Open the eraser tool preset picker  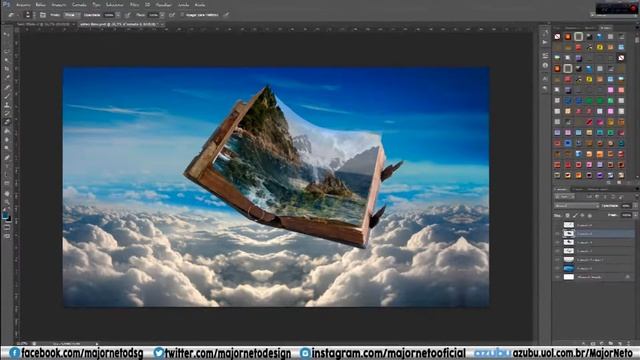coord(12,15)
